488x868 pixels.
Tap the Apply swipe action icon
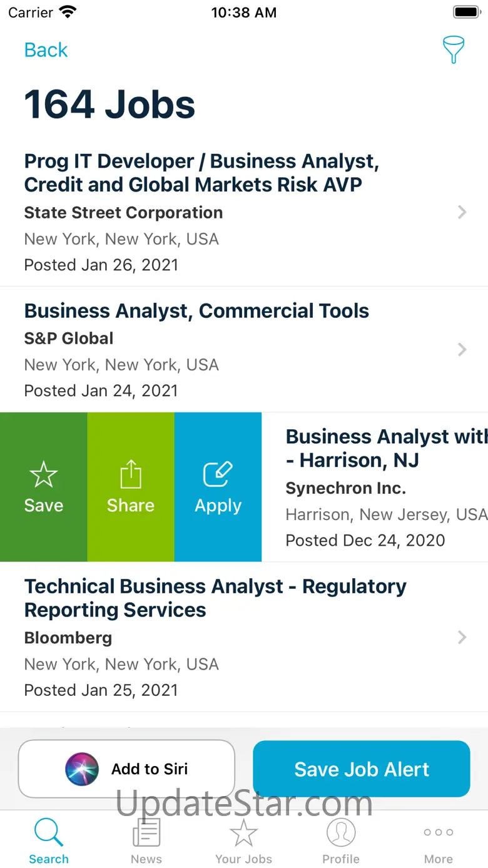click(218, 476)
